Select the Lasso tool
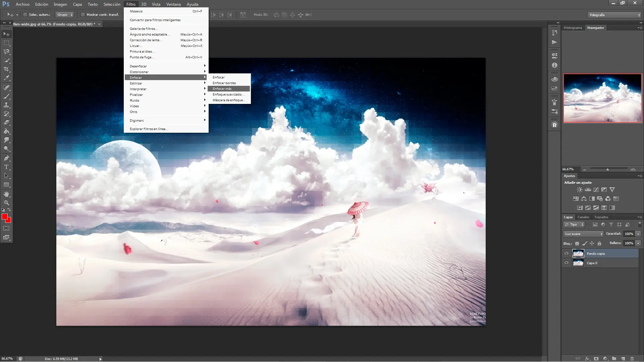This screenshot has height=362, width=644. [x=6, y=52]
